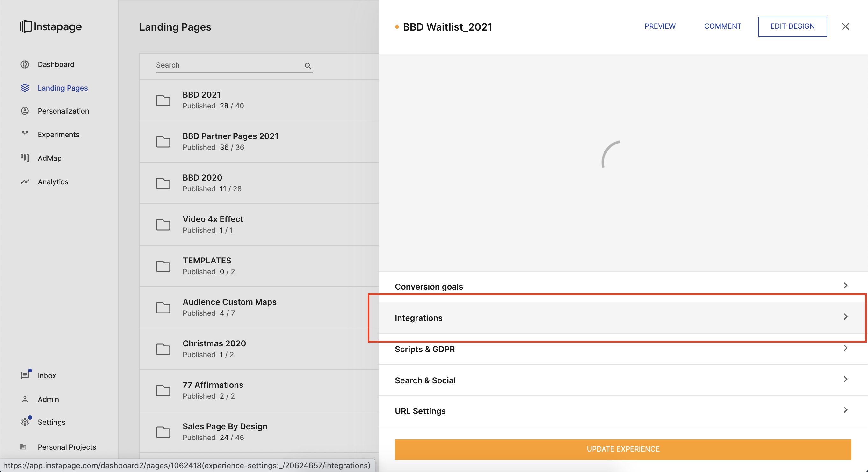
Task: Click the Analytics chart icon
Action: click(25, 181)
